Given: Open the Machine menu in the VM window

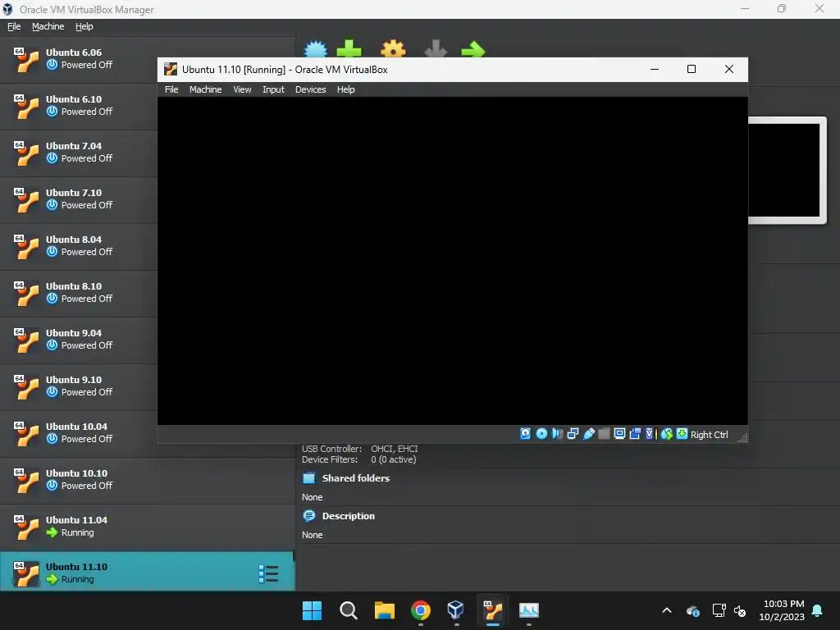Looking at the screenshot, I should point(205,89).
